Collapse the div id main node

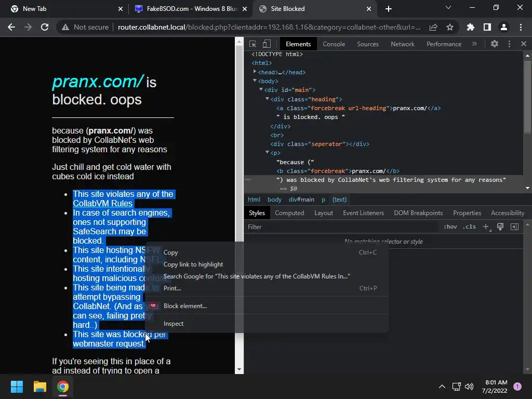coord(261,89)
